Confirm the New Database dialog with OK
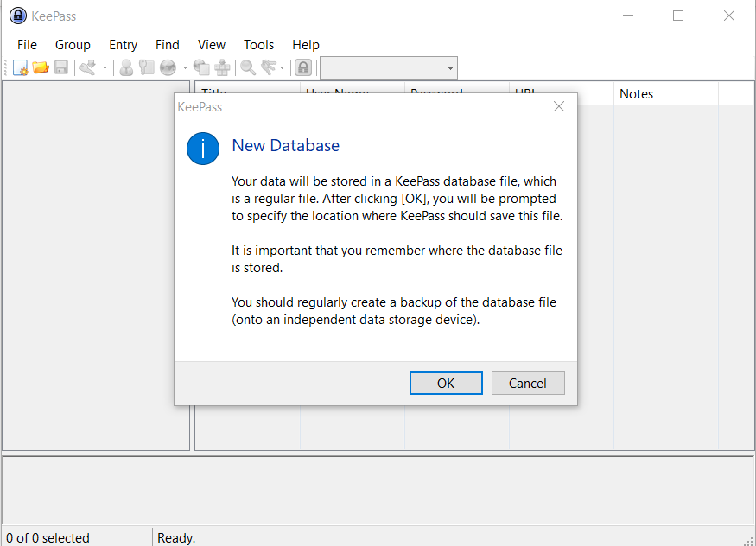 (x=446, y=383)
